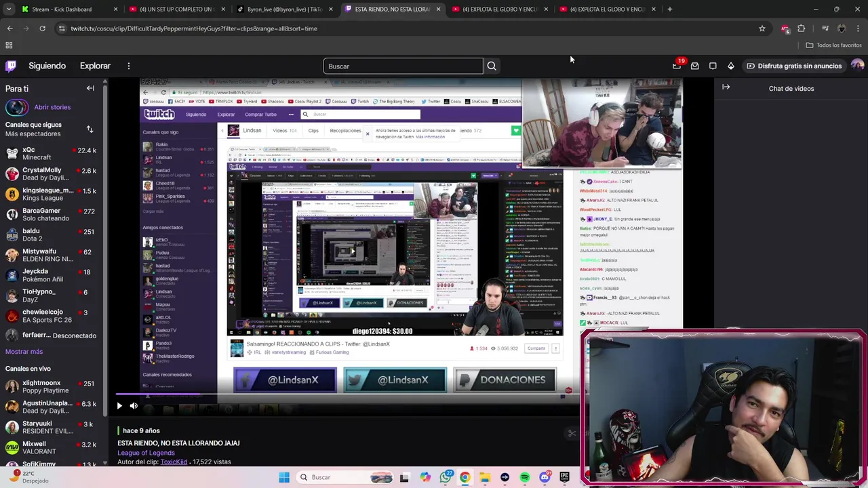Open the clip scissors icon
The image size is (868, 488).
coord(572,433)
